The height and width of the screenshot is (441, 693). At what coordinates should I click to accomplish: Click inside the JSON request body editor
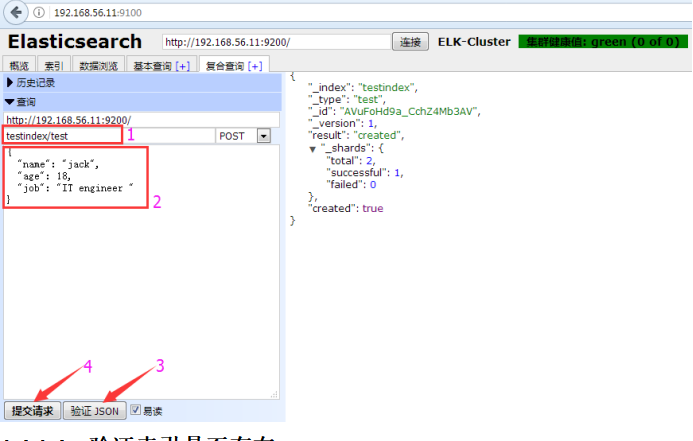pyautogui.click(x=141, y=272)
